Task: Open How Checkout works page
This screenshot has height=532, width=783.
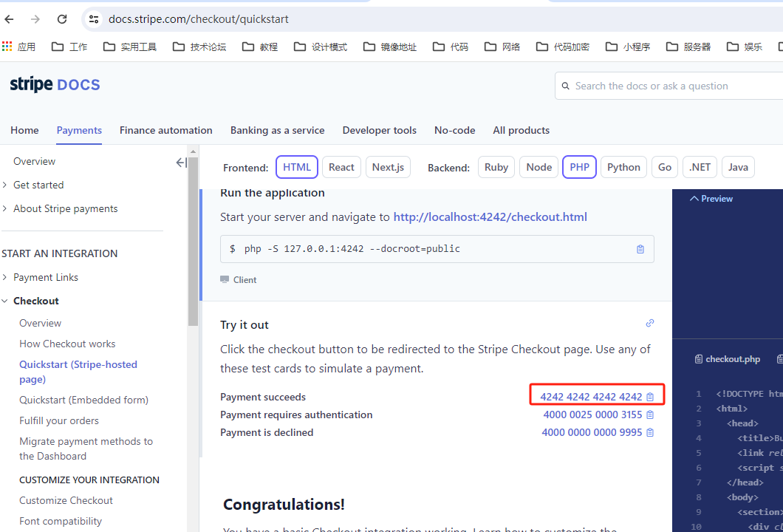Action: [67, 344]
